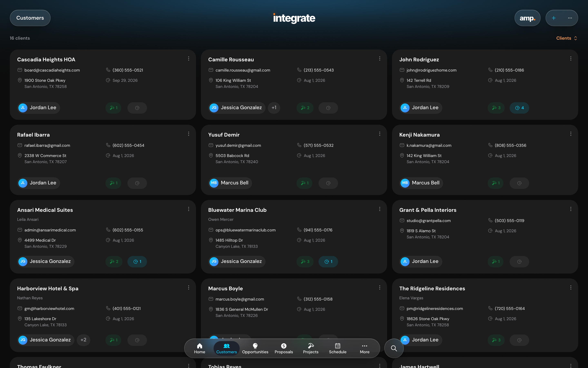Open John Rodriguez card options menu

pos(571,59)
